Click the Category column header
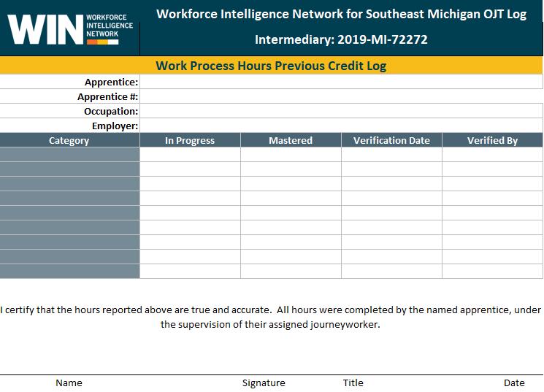Viewport: 544px width, 392px height. point(69,140)
